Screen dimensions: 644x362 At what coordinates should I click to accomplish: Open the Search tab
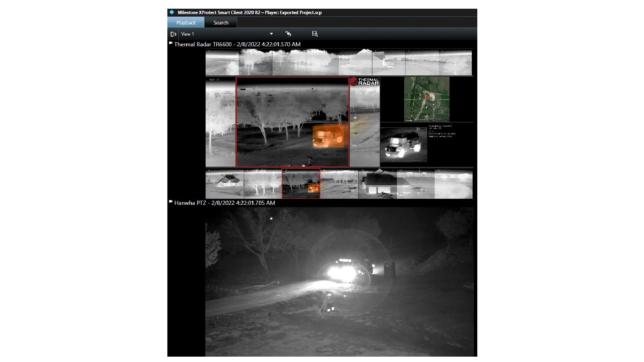tap(221, 22)
